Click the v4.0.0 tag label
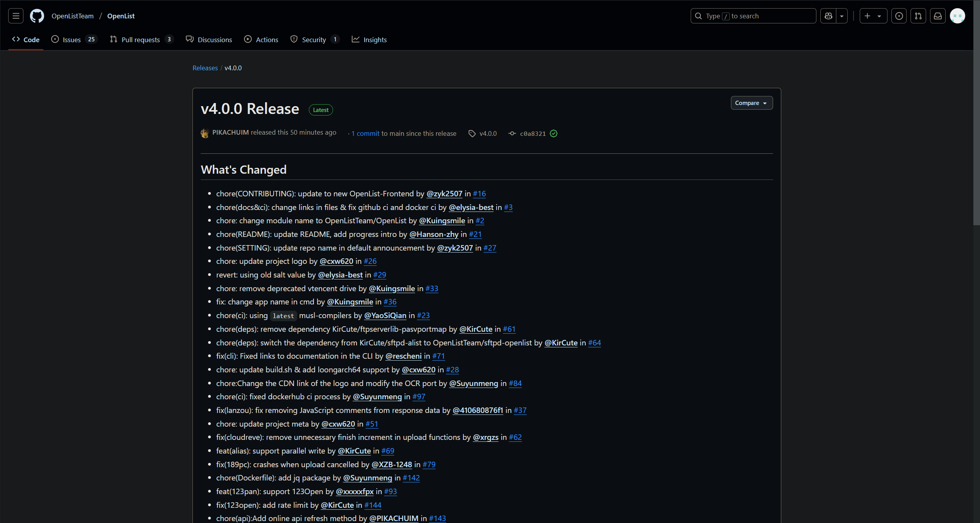Image resolution: width=980 pixels, height=523 pixels. coord(488,133)
